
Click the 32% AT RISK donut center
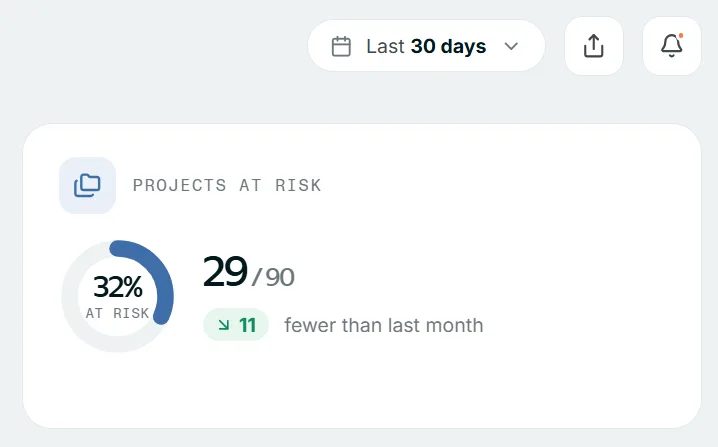coord(118,296)
